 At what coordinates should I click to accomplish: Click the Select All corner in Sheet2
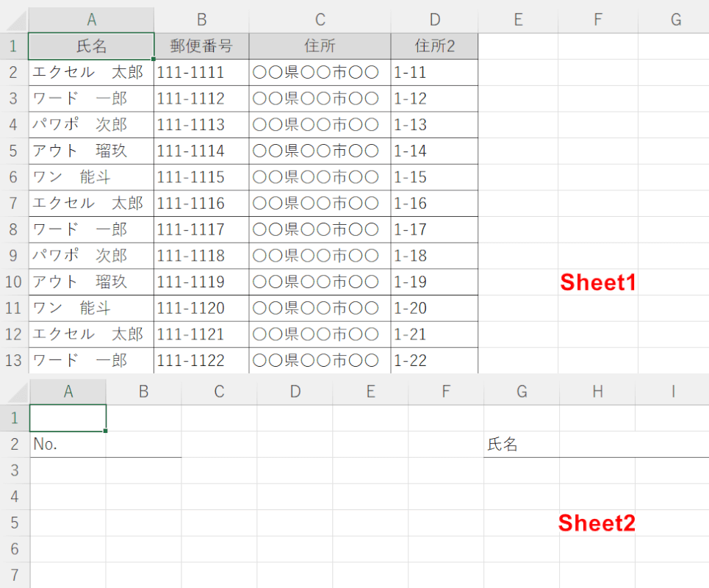[15, 392]
